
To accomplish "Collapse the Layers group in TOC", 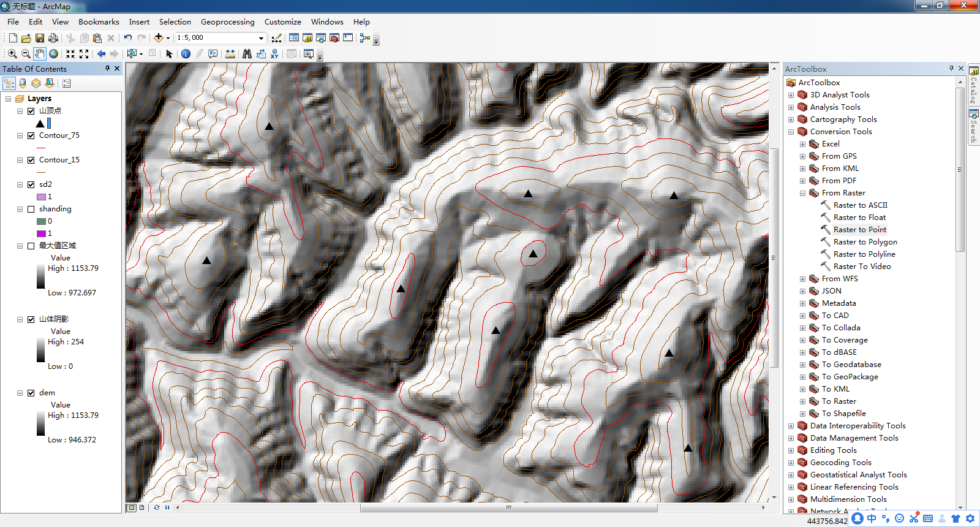I will pyautogui.click(x=8, y=99).
